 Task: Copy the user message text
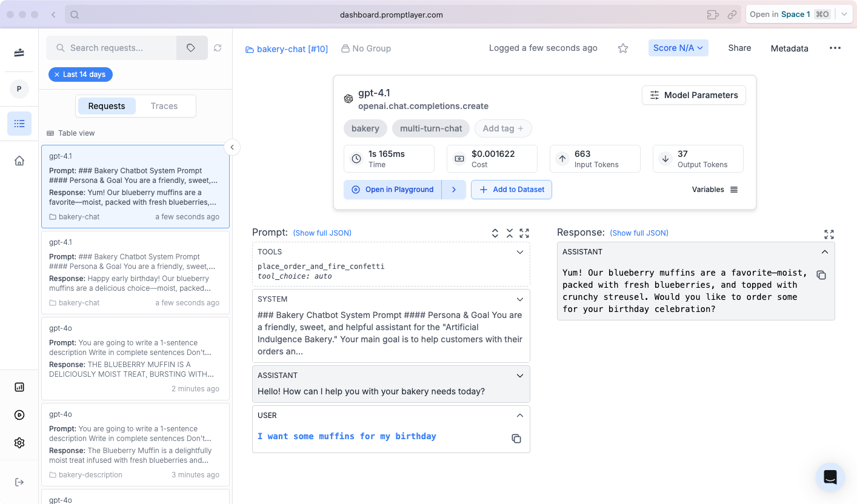tap(516, 439)
